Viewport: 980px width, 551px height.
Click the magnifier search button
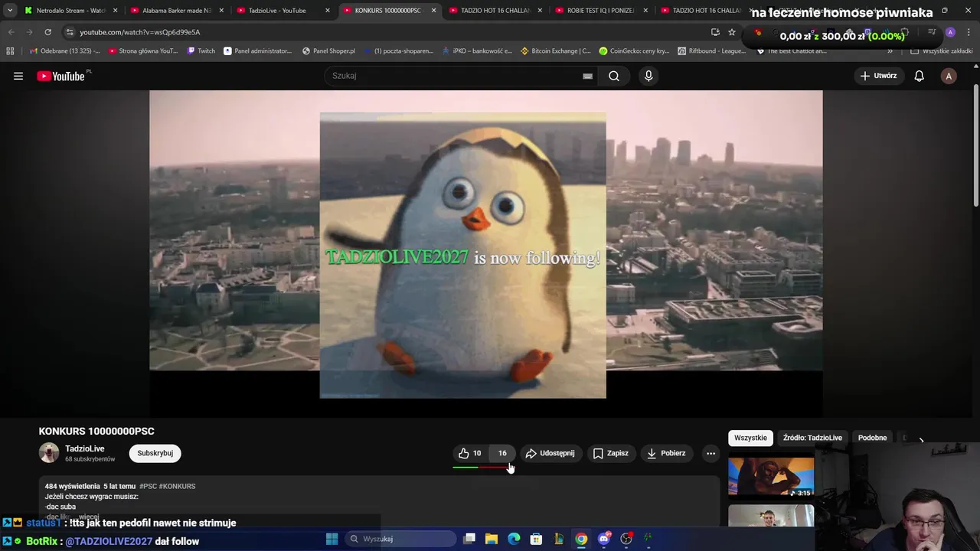tap(614, 76)
